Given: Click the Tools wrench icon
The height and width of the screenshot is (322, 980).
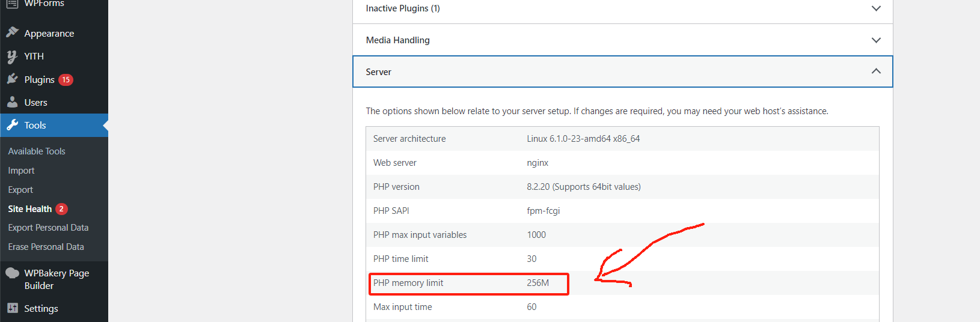Looking at the screenshot, I should click(12, 125).
